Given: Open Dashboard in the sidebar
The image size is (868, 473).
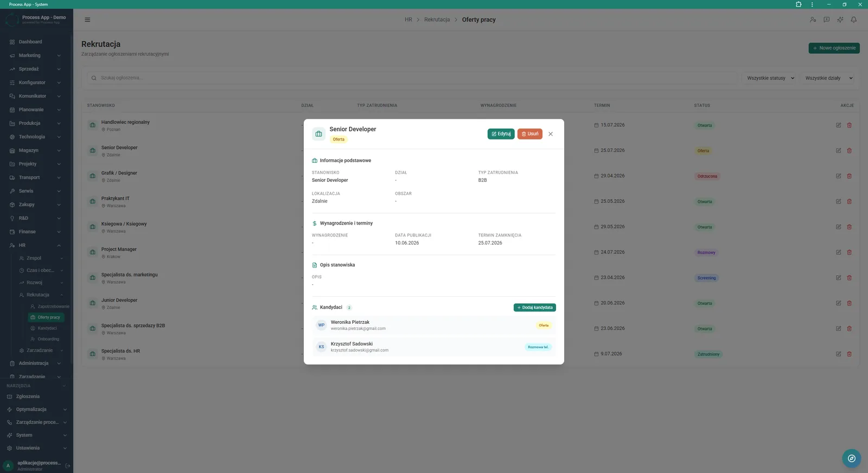Looking at the screenshot, I should (x=36, y=42).
